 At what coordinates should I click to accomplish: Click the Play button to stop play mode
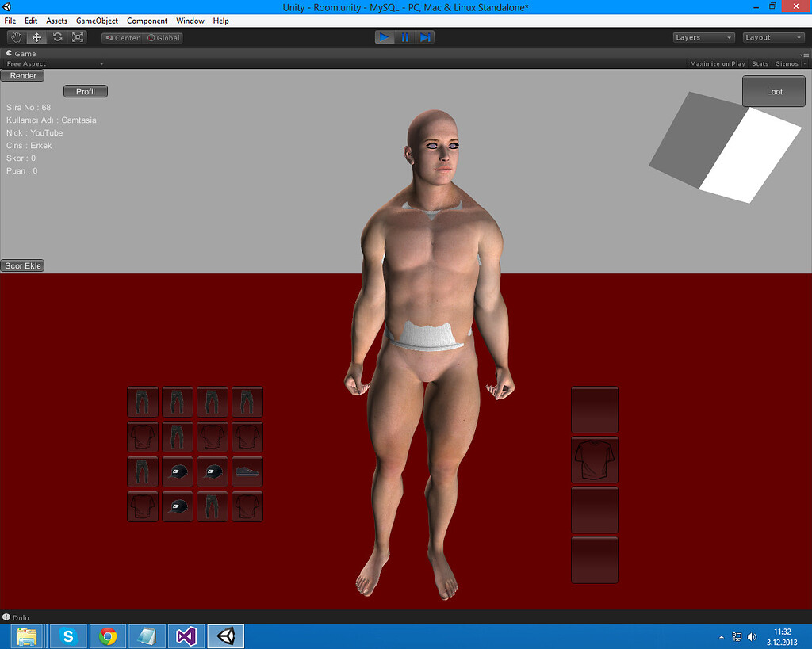[x=384, y=36]
